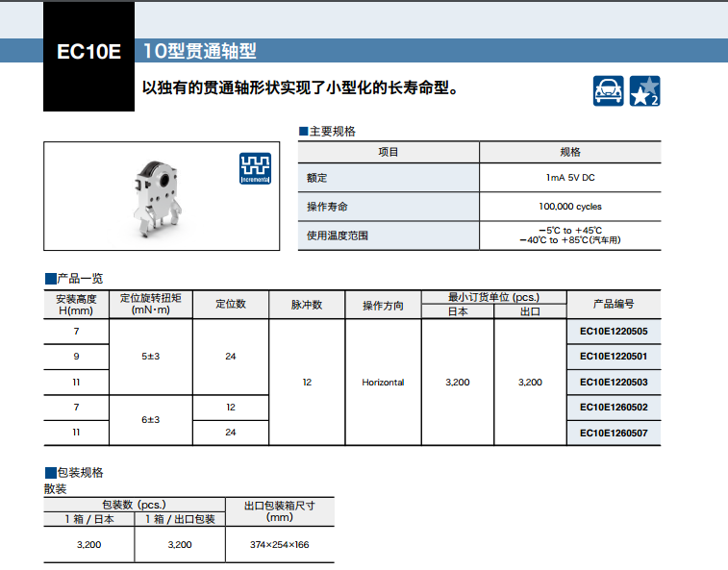Open product number EC10E1220505
The width and height of the screenshot is (728, 570).
[x=614, y=332]
